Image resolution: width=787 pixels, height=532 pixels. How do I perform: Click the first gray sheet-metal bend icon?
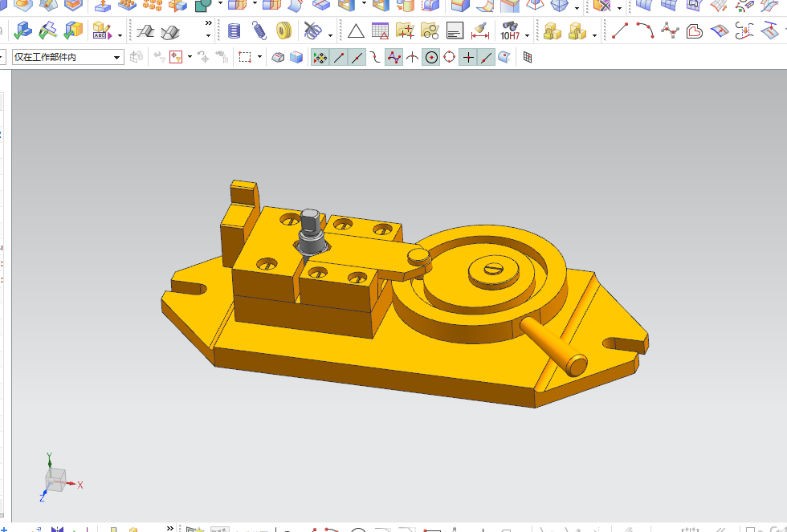click(145, 31)
